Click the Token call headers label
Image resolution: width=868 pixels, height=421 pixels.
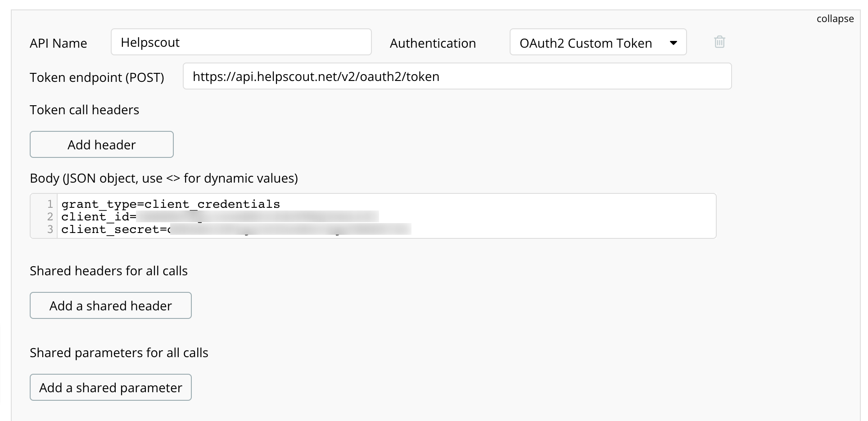click(x=85, y=110)
